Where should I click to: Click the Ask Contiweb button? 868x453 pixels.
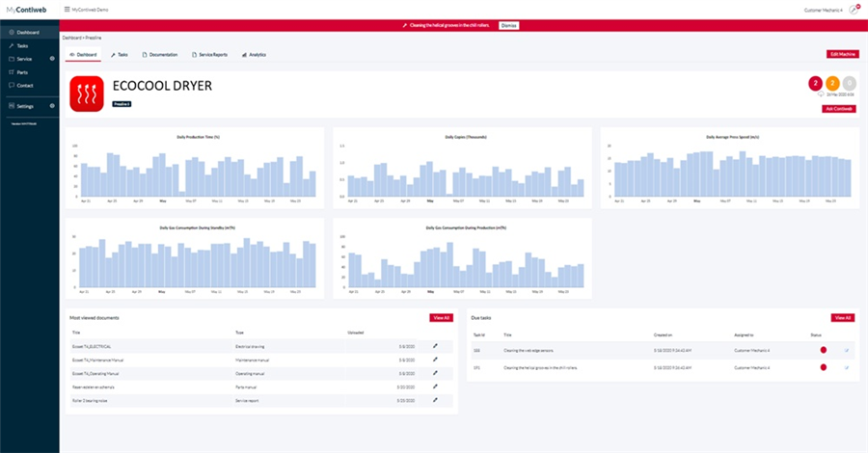click(839, 109)
